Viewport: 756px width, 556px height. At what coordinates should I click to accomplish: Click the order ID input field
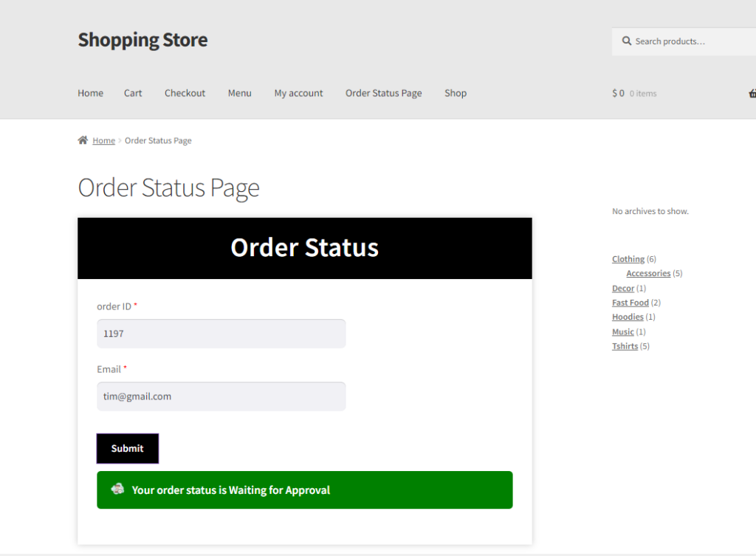click(x=221, y=333)
